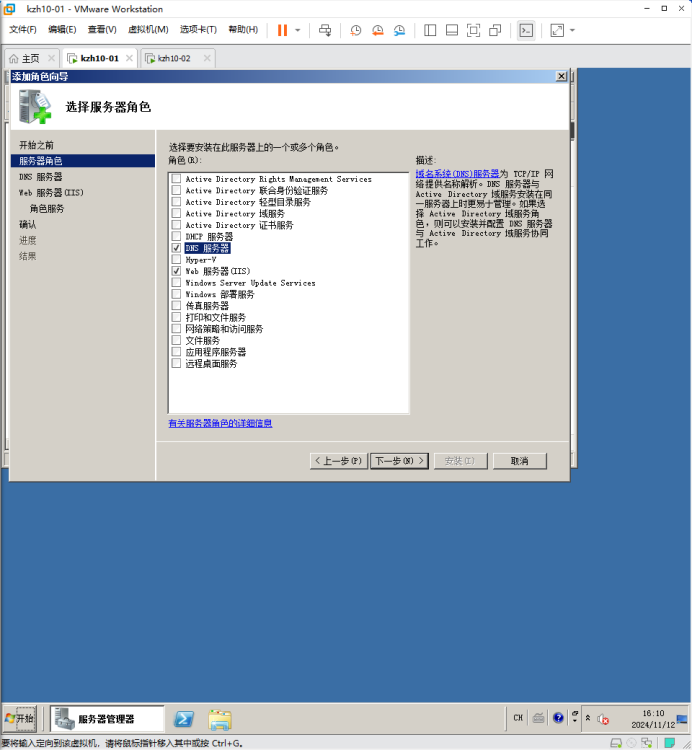The image size is (693, 750).
Task: Open Windows Explorer from the taskbar
Action: click(220, 719)
